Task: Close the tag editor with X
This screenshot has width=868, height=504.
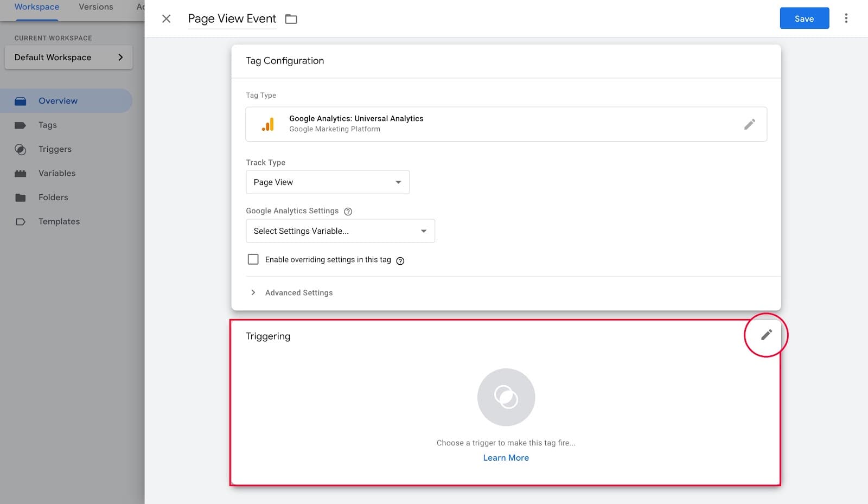Action: point(167,19)
